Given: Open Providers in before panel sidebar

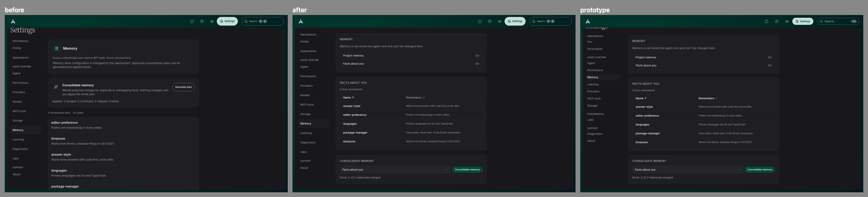Looking at the screenshot, I should tap(26, 92).
